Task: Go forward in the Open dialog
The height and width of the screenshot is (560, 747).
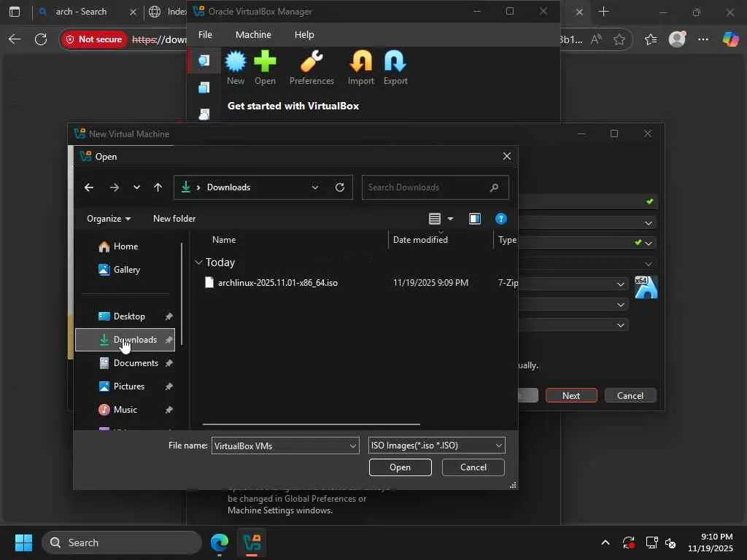Action: point(115,187)
